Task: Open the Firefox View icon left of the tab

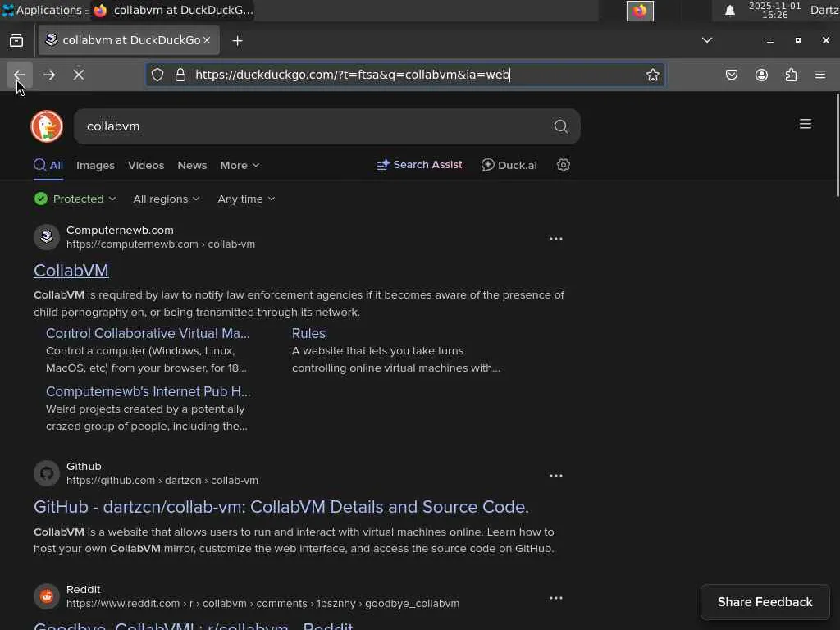Action: pyautogui.click(x=16, y=41)
